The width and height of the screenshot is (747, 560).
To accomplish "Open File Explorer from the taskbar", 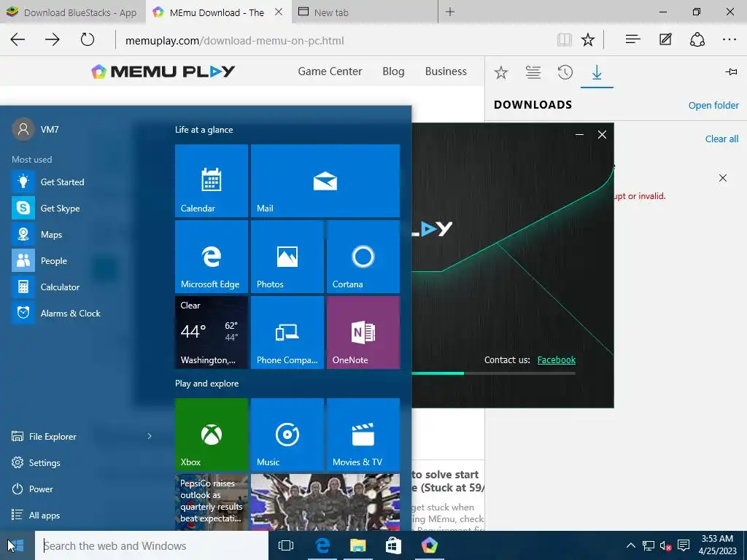I will click(x=357, y=545).
